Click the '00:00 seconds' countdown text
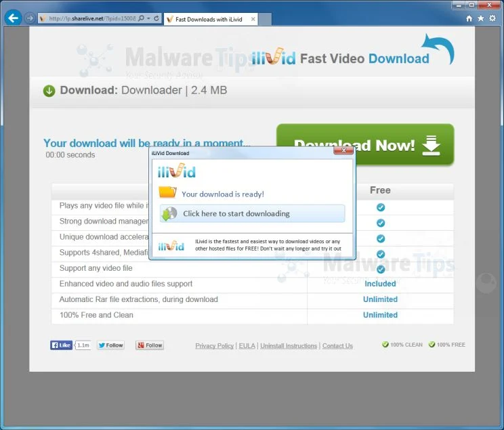 tap(70, 155)
